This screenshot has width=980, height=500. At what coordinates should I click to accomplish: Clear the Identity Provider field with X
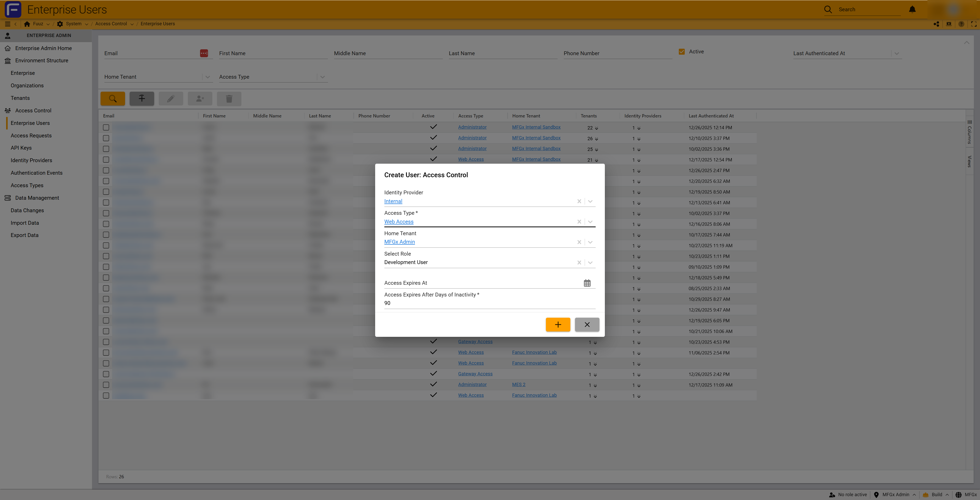tap(579, 201)
